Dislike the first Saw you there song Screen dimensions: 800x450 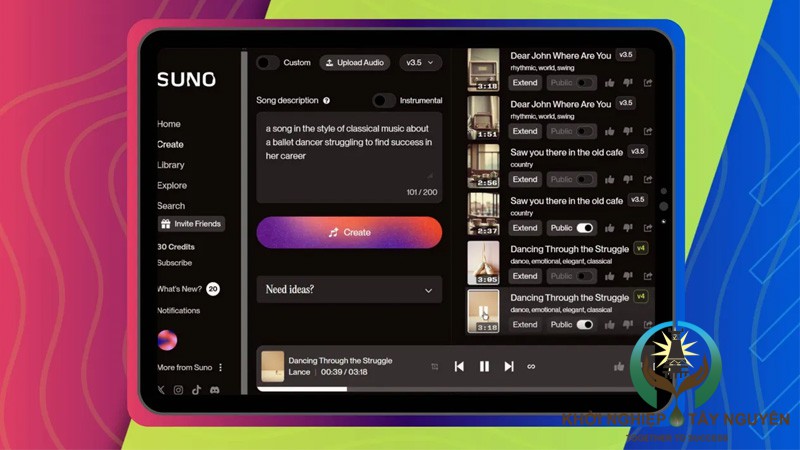[629, 180]
